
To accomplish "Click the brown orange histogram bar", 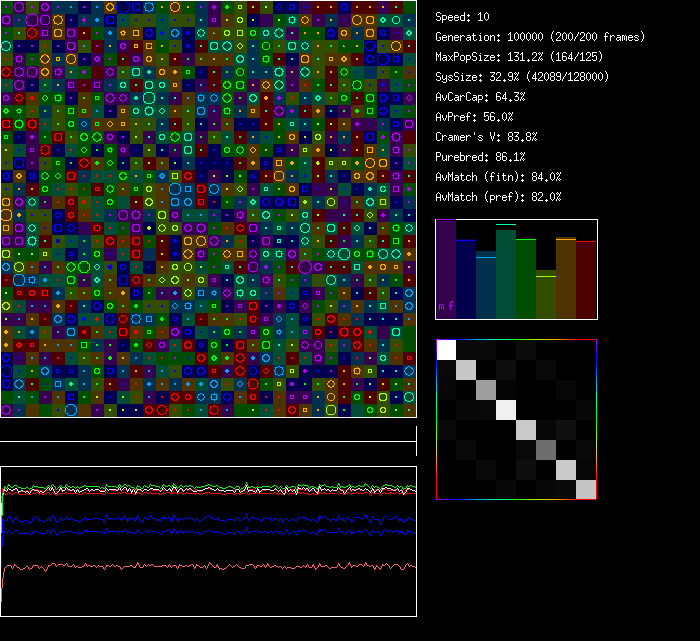I will [x=566, y=278].
